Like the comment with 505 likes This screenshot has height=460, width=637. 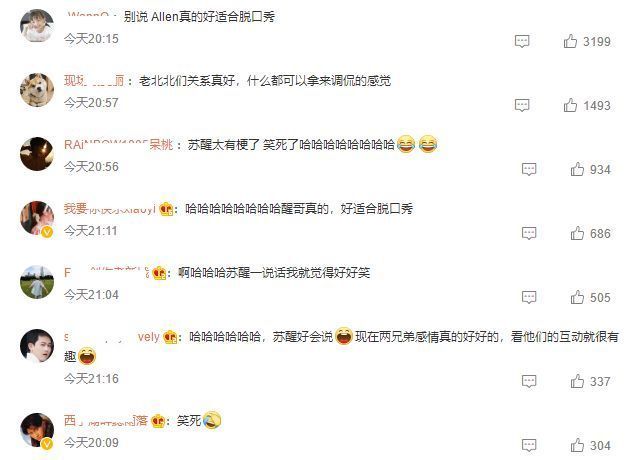pyautogui.click(x=577, y=297)
